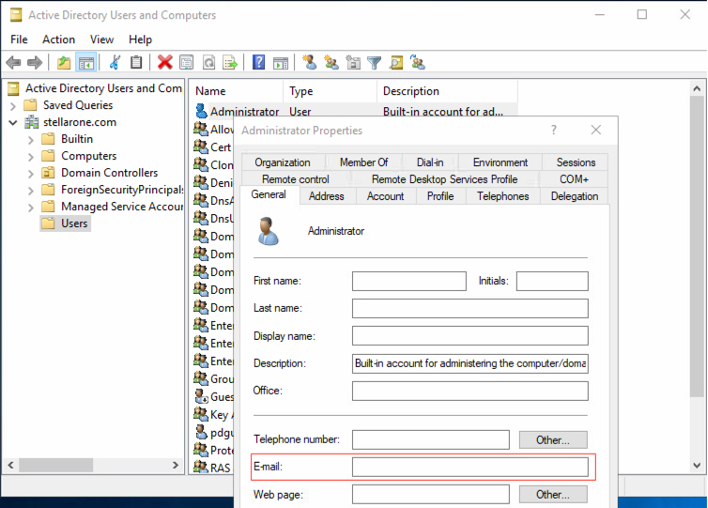Open the Action menu
Image resolution: width=708 pixels, height=508 pixels.
58,39
